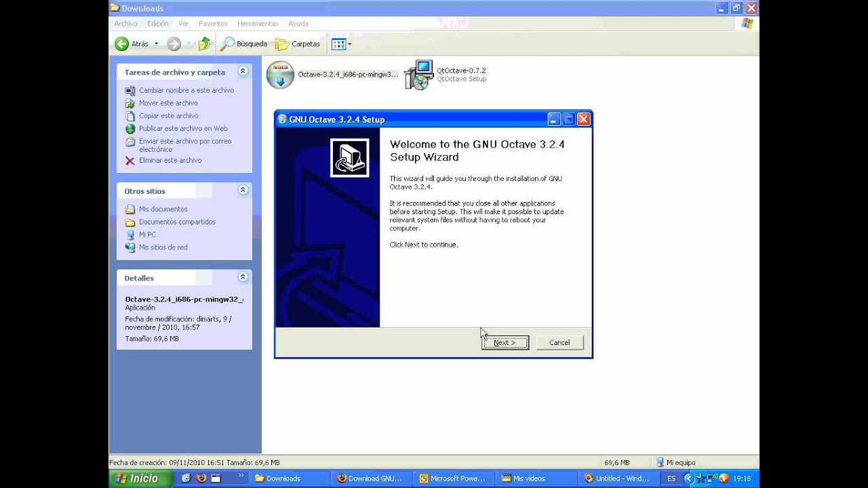Launch Internet Explorer from quick launch

(x=186, y=479)
